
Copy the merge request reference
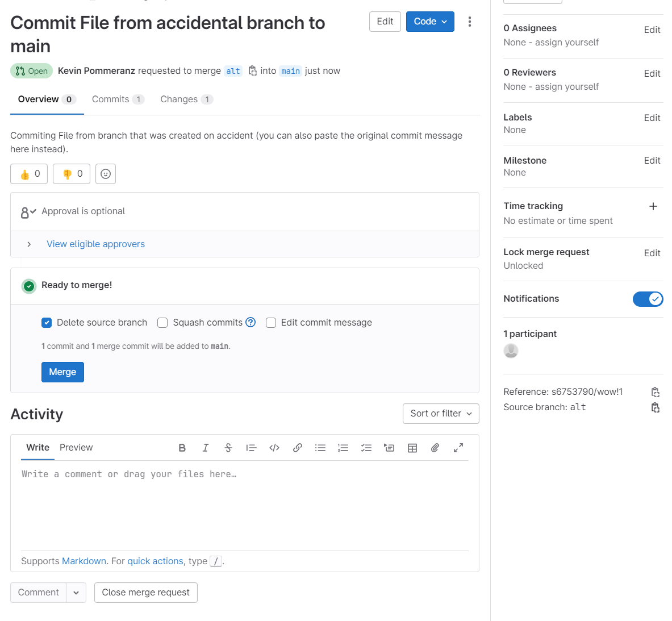point(655,392)
